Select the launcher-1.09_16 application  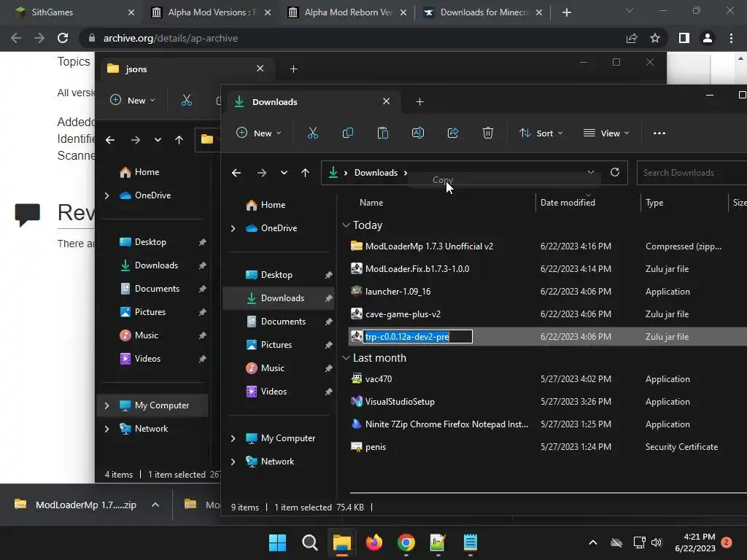[x=398, y=292]
